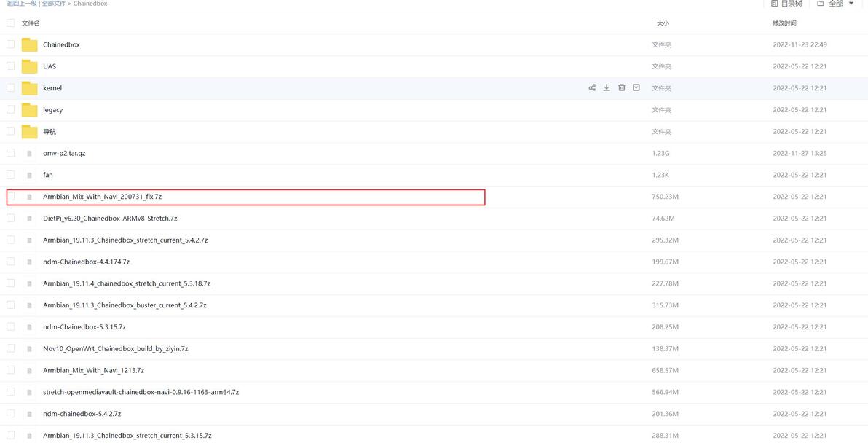
Task: Open the kernel folder icon
Action: pyautogui.click(x=29, y=88)
